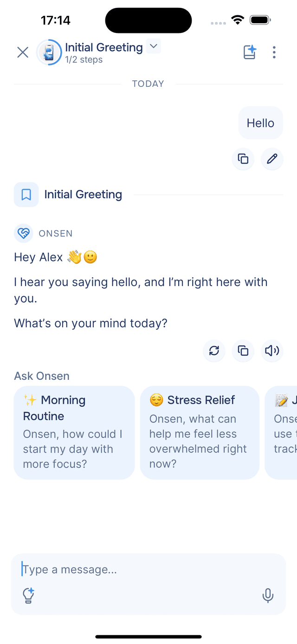Screen dimensions: 297x644
Task: Start voice input with the microphone icon
Action: [x=268, y=596]
